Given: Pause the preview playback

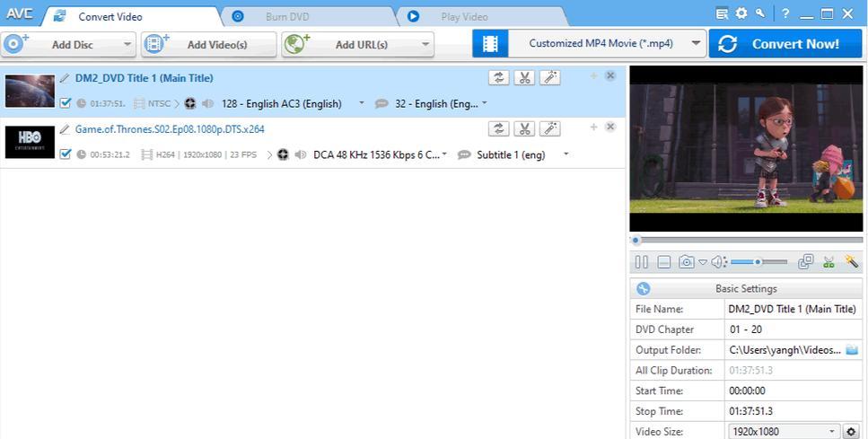Looking at the screenshot, I should (642, 262).
